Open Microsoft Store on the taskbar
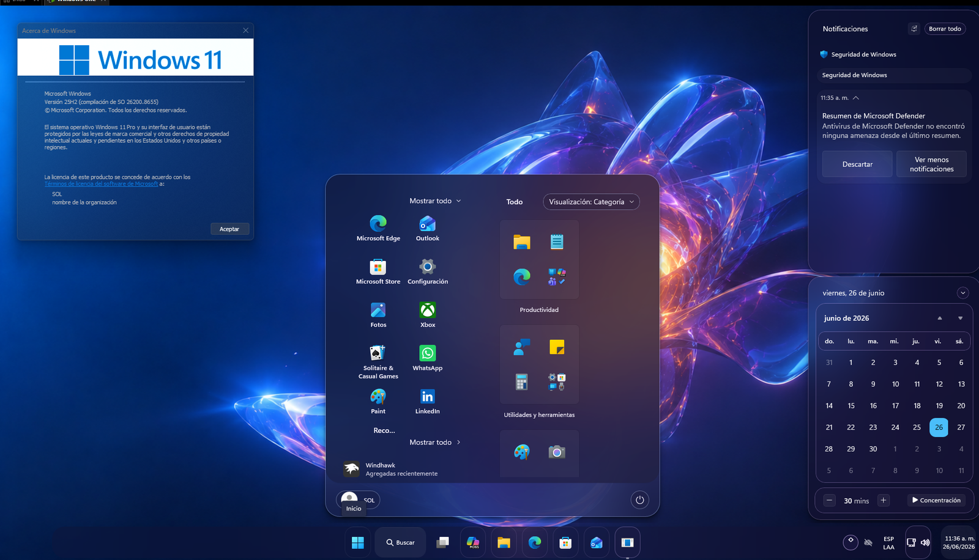This screenshot has height=560, width=979. pyautogui.click(x=565, y=542)
